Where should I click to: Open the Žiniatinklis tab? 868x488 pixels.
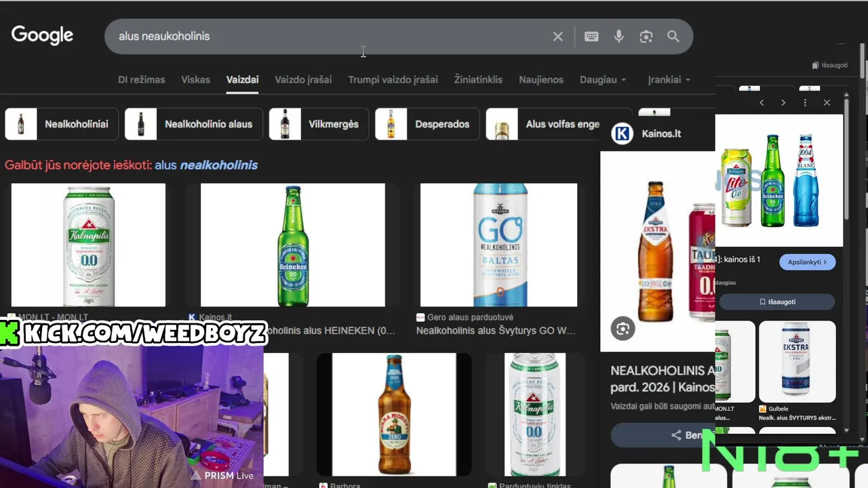(x=478, y=79)
